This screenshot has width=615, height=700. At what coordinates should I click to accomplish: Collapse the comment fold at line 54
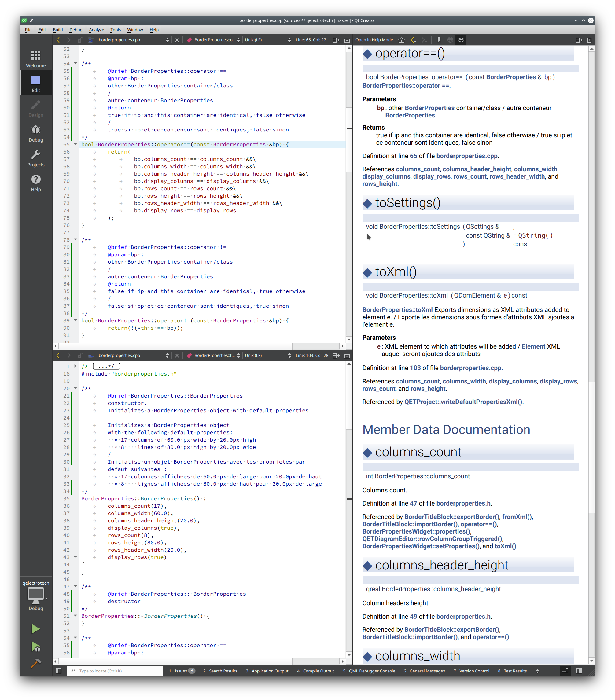pyautogui.click(x=75, y=63)
